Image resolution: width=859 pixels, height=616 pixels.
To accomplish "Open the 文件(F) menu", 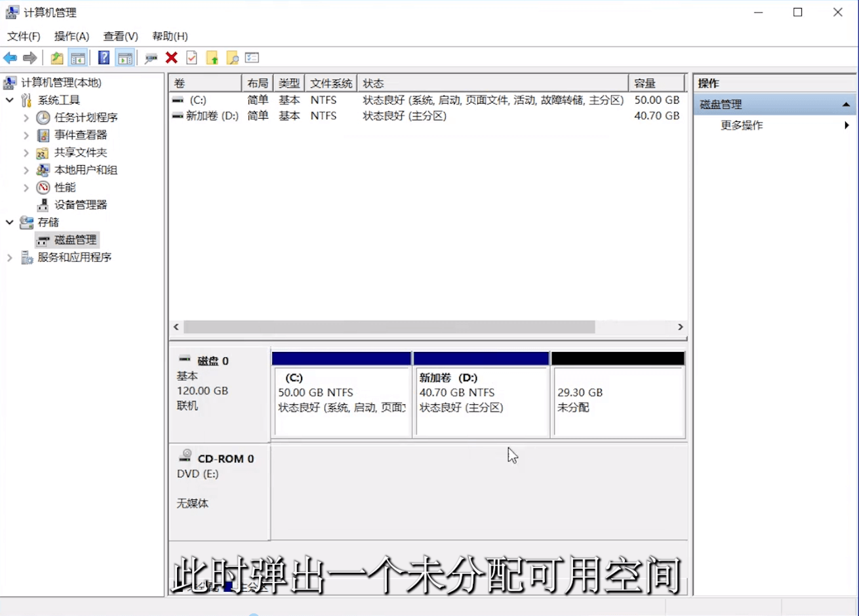I will tap(24, 36).
